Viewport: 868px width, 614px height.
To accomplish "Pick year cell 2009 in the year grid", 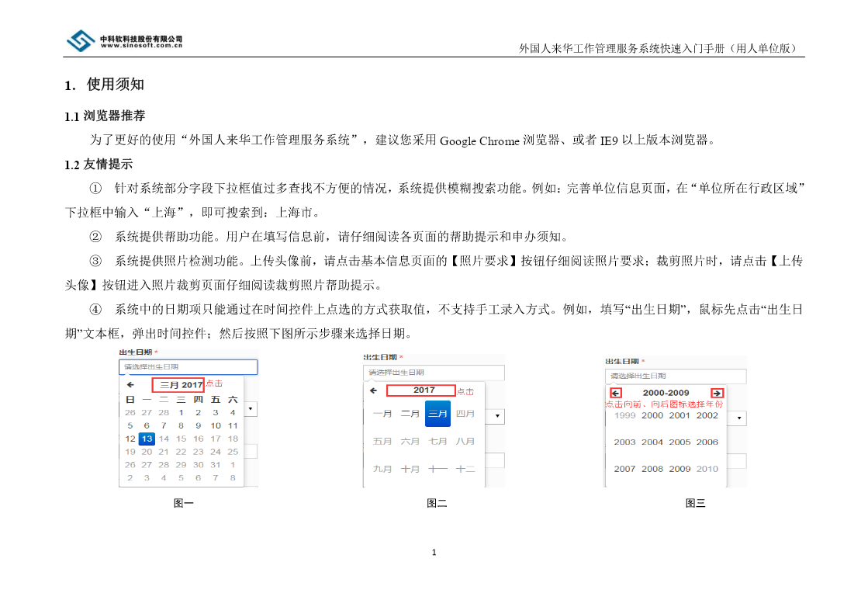I will pos(680,469).
